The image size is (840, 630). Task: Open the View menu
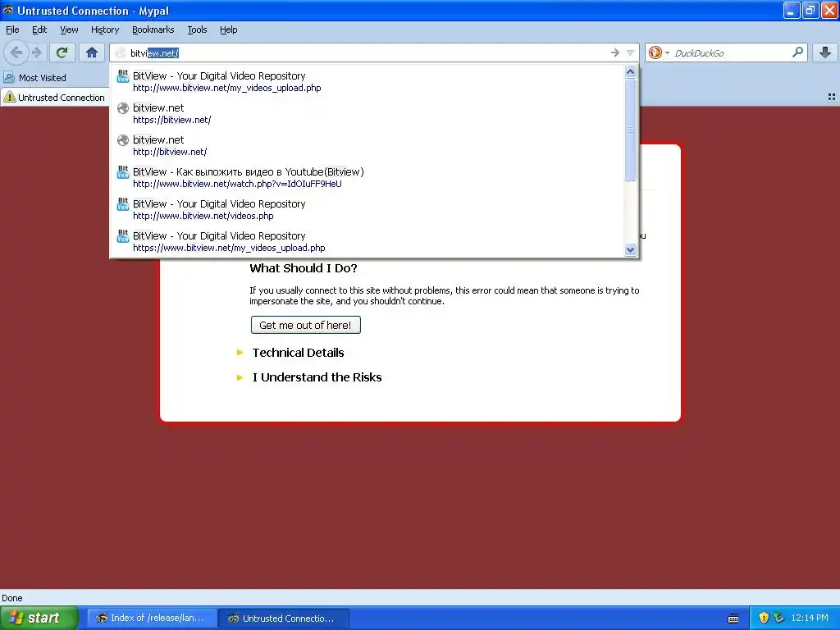69,30
